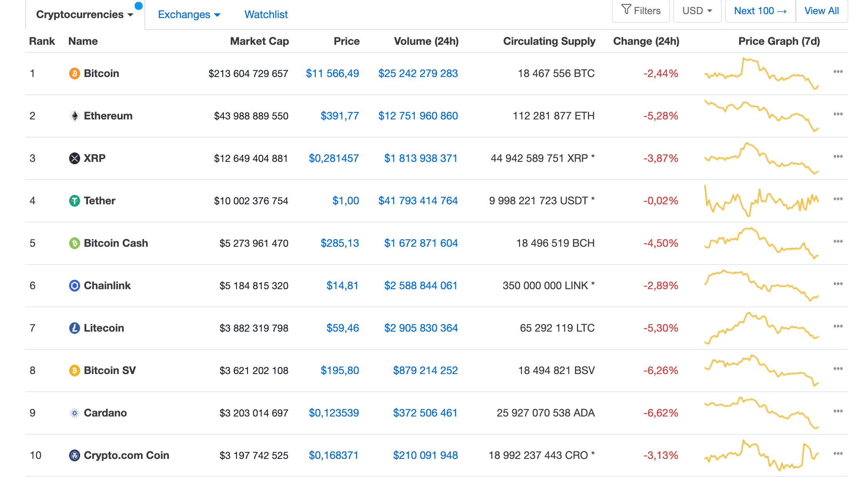
Task: Click the Chainlink hexagon logo icon
Action: 74,286
